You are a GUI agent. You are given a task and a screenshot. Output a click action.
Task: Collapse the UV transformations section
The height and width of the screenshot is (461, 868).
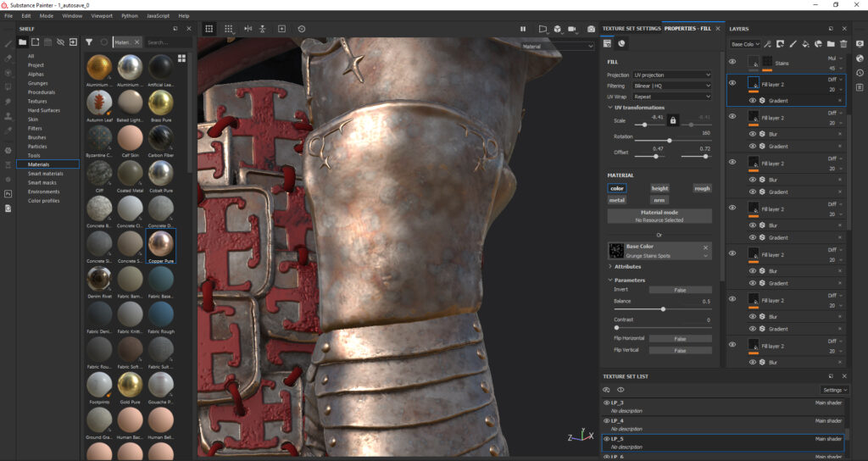(x=609, y=108)
